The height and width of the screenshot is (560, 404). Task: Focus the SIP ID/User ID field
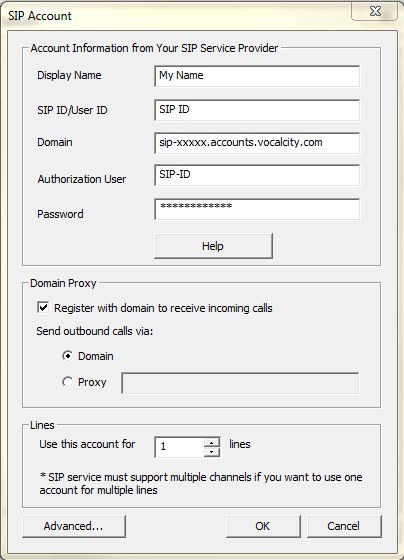point(257,110)
